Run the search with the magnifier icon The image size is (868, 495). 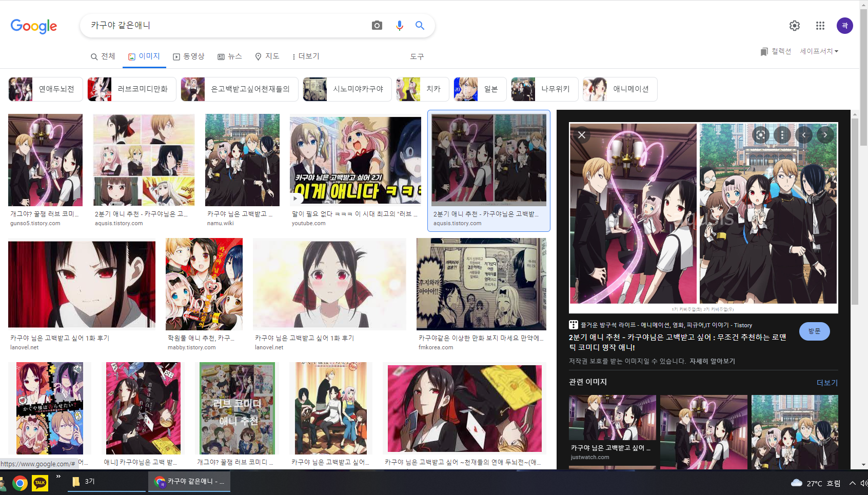[420, 25]
